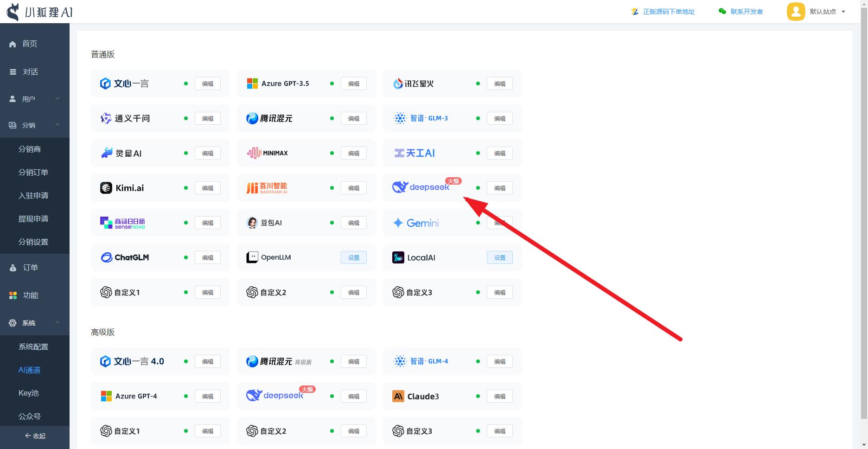The width and height of the screenshot is (868, 449).
Task: Click the Kimi.ai logo icon
Action: click(x=106, y=187)
